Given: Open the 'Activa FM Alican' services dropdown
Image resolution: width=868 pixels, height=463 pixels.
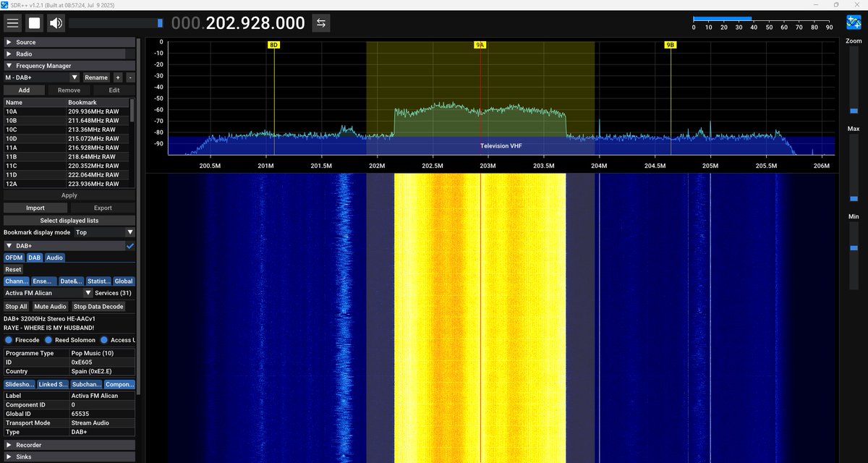Looking at the screenshot, I should pos(48,293).
